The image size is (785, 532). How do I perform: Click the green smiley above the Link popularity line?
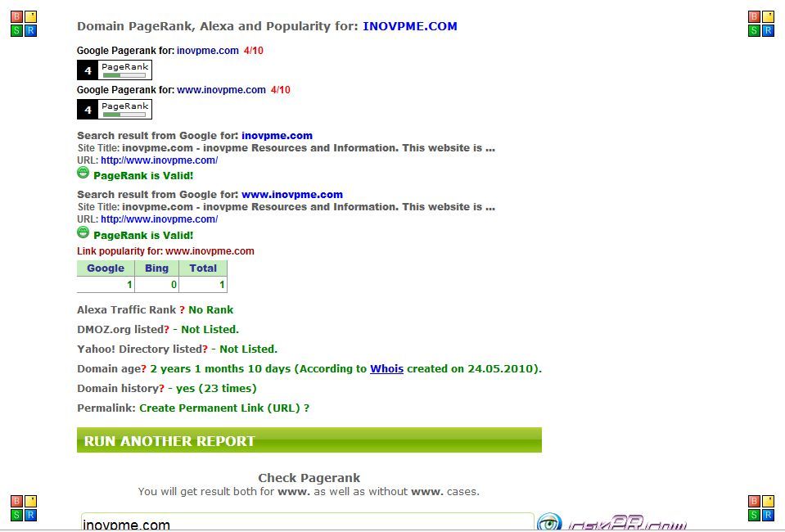(x=83, y=232)
